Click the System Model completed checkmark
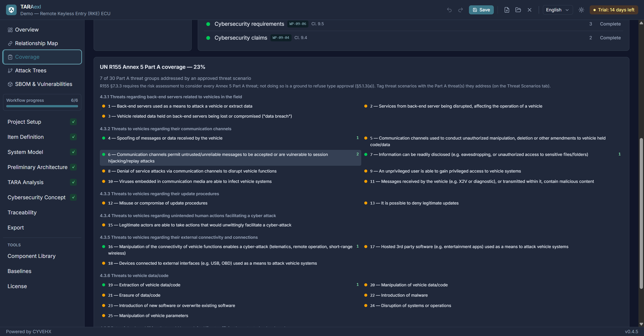644x336 pixels. coord(73,152)
